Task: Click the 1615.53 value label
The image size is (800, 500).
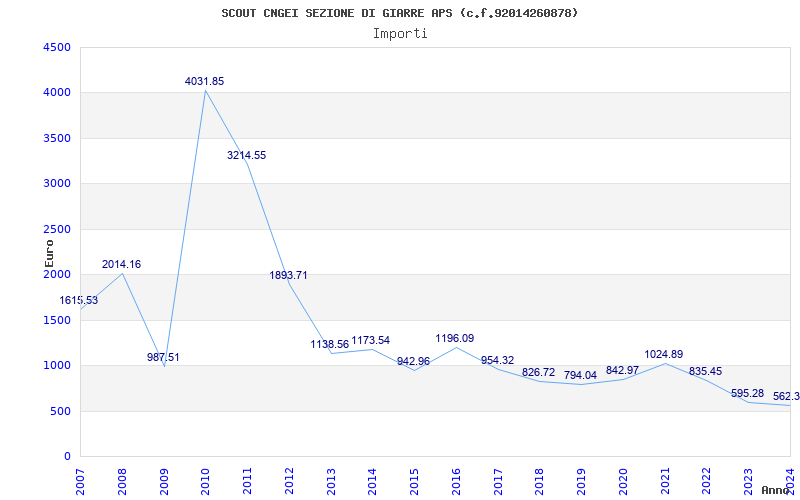Action: (x=79, y=301)
